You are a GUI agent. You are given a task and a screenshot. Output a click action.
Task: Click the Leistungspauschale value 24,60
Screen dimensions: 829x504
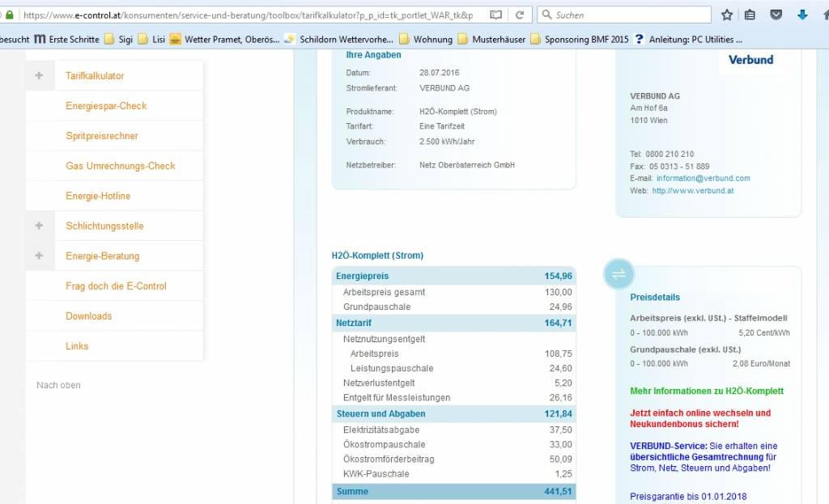[x=560, y=368]
